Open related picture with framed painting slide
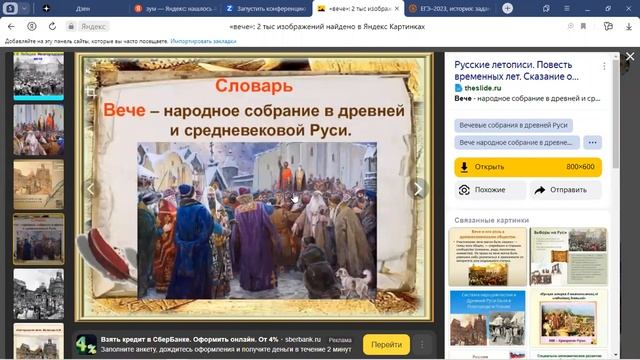 point(568,318)
